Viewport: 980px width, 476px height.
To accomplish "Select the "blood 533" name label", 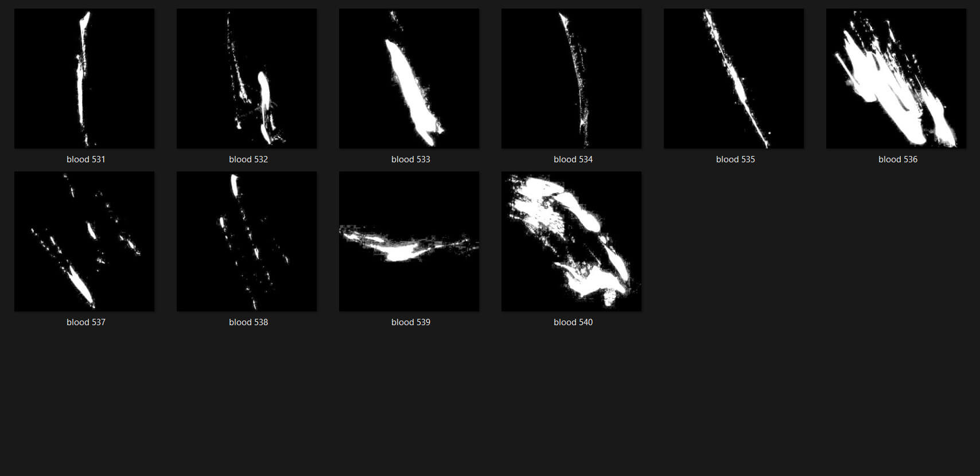I will pyautogui.click(x=411, y=159).
